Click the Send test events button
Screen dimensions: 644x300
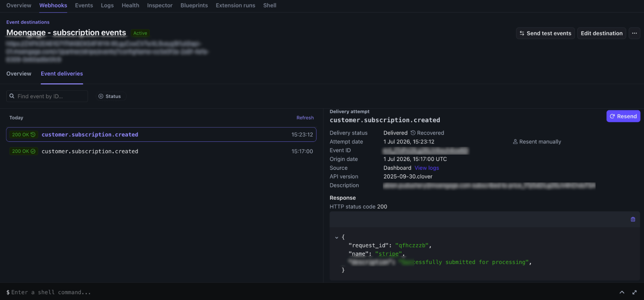click(545, 33)
